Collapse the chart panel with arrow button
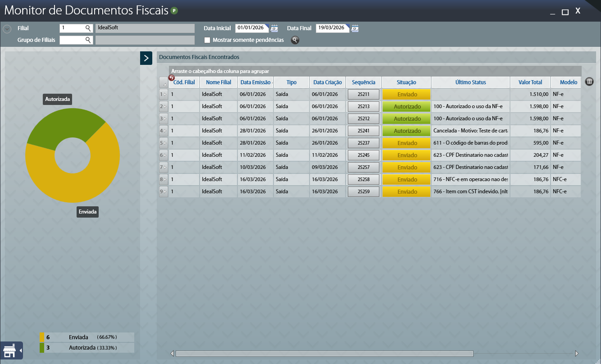This screenshot has height=364, width=601. tap(146, 58)
